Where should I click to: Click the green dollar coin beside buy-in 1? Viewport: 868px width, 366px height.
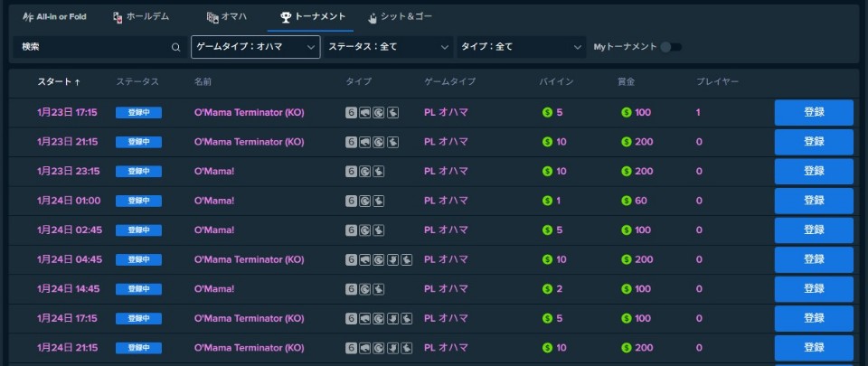tap(548, 201)
